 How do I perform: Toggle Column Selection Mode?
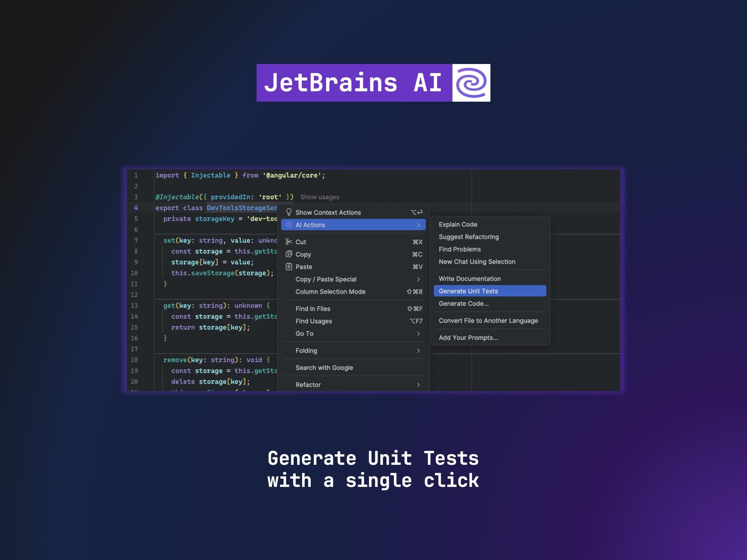330,291
